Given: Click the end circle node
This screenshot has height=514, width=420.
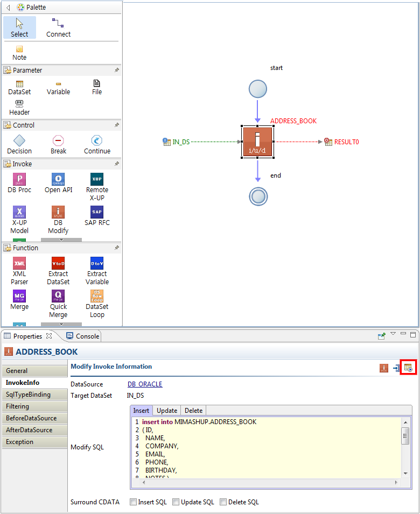Looking at the screenshot, I should [258, 196].
